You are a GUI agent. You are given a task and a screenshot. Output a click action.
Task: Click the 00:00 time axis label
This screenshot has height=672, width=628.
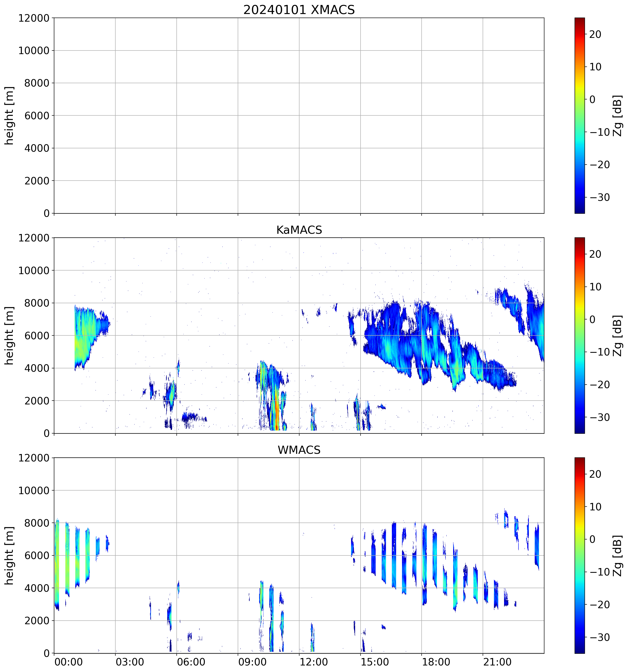pos(69,662)
